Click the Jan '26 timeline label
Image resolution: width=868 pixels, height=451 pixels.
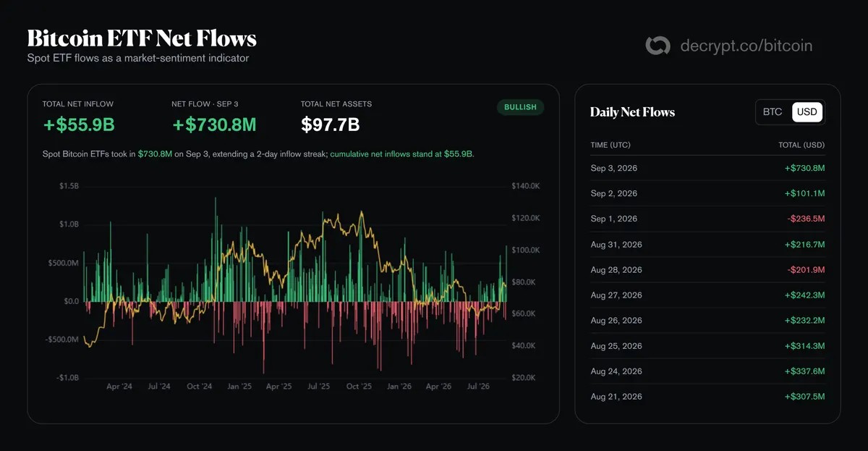(x=399, y=387)
